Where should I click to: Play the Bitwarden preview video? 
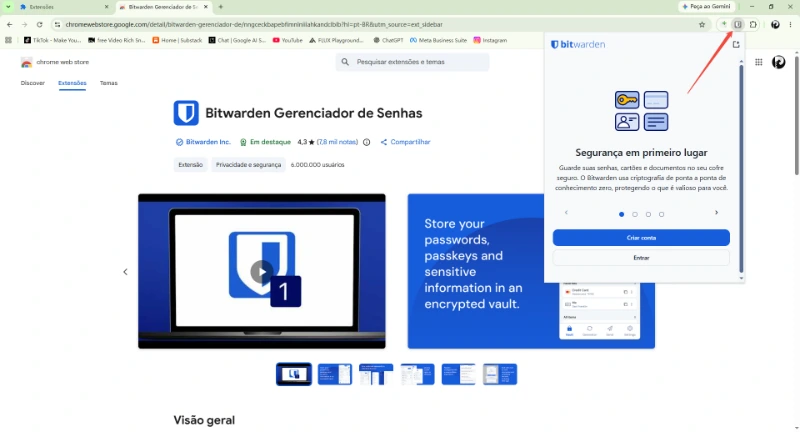(262, 271)
